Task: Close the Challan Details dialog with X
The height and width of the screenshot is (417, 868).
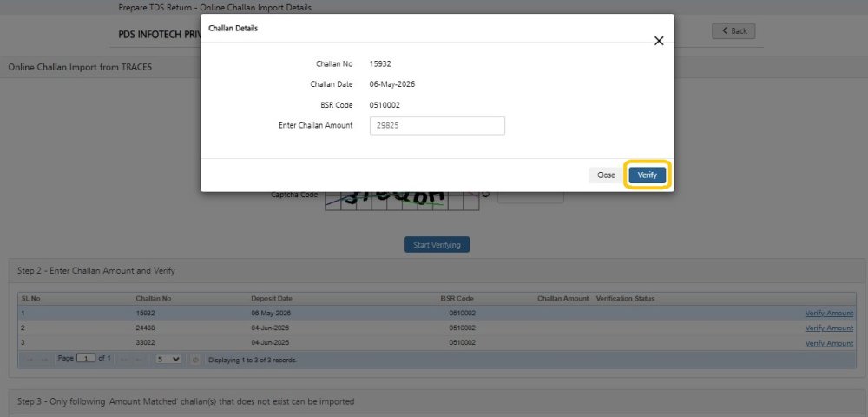Action: (x=659, y=41)
